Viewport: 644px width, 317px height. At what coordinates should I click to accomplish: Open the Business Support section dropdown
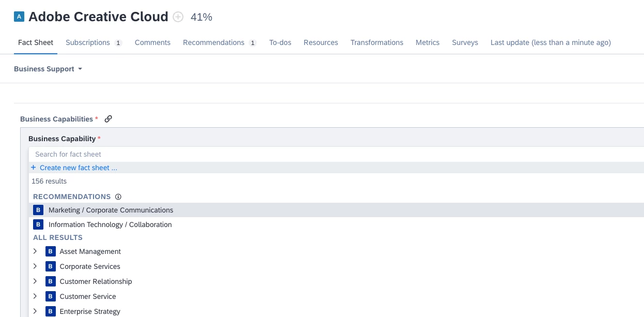[x=48, y=69]
